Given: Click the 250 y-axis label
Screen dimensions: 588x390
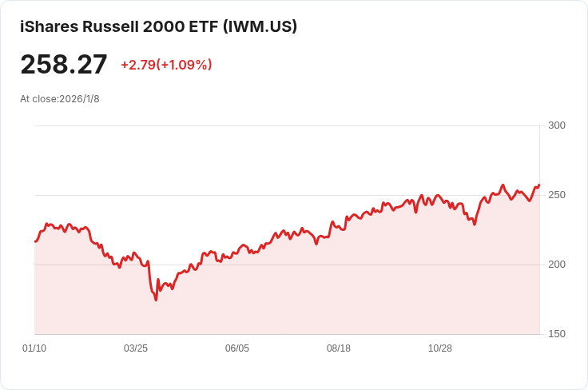Looking at the screenshot, I should click(x=557, y=195).
